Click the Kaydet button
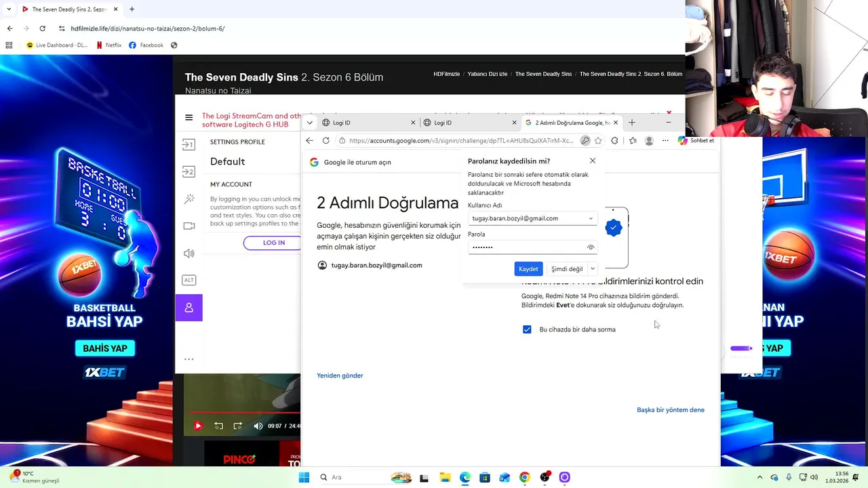This screenshot has width=868, height=488. tap(528, 269)
